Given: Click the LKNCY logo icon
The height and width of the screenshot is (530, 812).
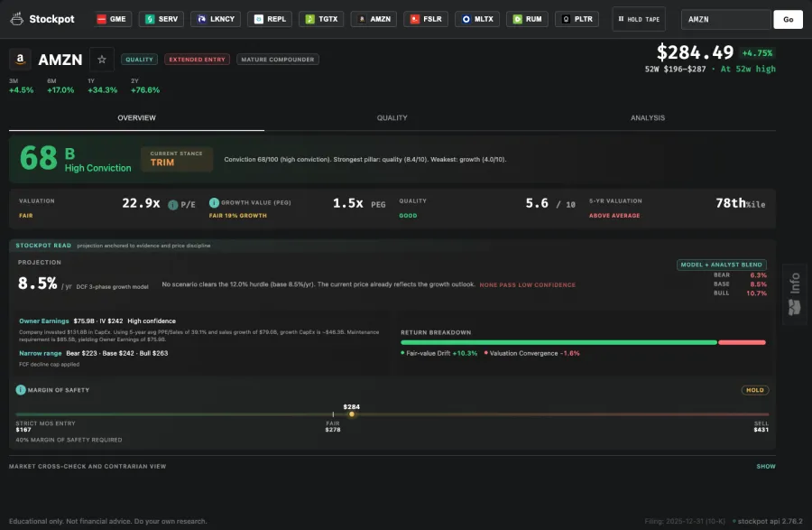Looking at the screenshot, I should (x=201, y=19).
